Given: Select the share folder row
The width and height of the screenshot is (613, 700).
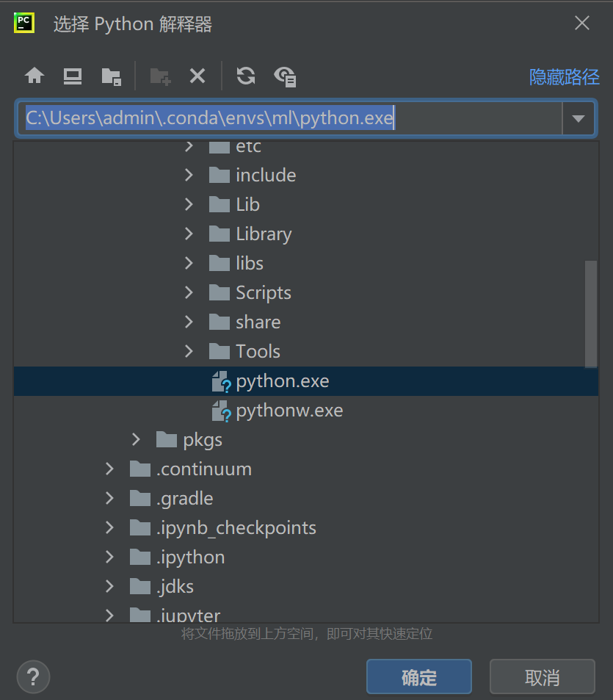Looking at the screenshot, I should (x=306, y=322).
